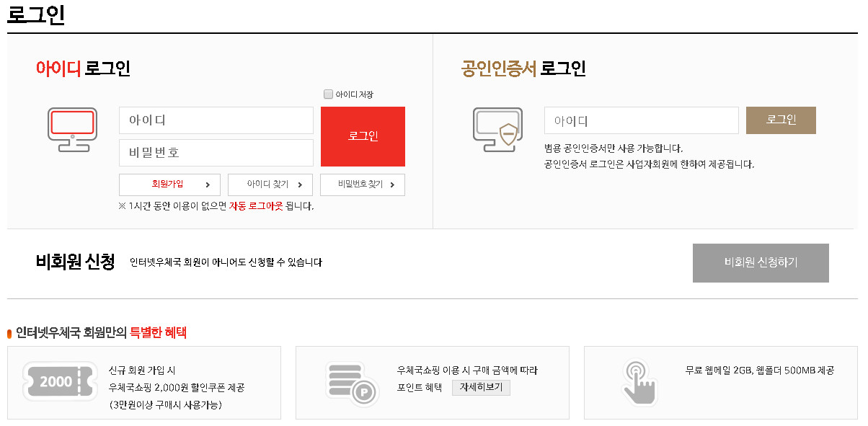Open 자세히보기 for point benefits

click(481, 388)
